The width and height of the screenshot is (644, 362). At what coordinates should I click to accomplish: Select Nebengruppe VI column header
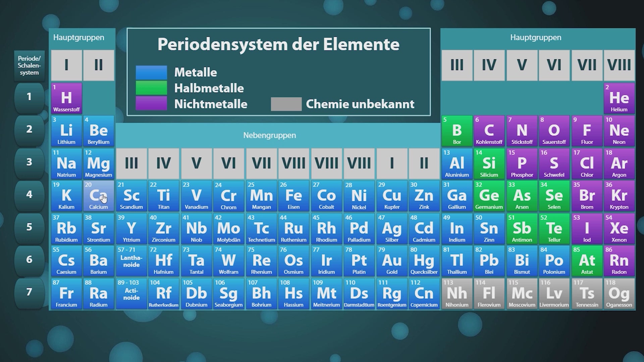[x=229, y=164]
